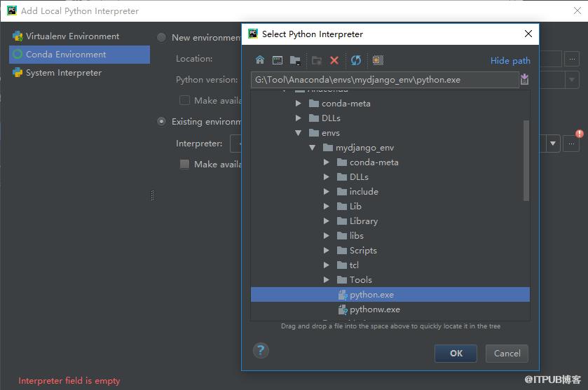This screenshot has width=588, height=390.
Task: Collapse the envs folder
Action: tap(298, 132)
